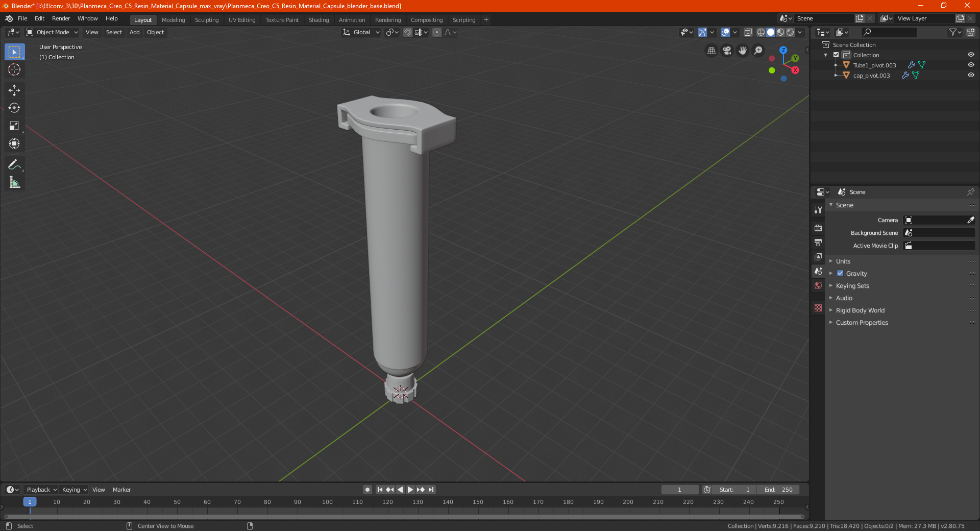Toggle proportional editing

pyautogui.click(x=437, y=32)
